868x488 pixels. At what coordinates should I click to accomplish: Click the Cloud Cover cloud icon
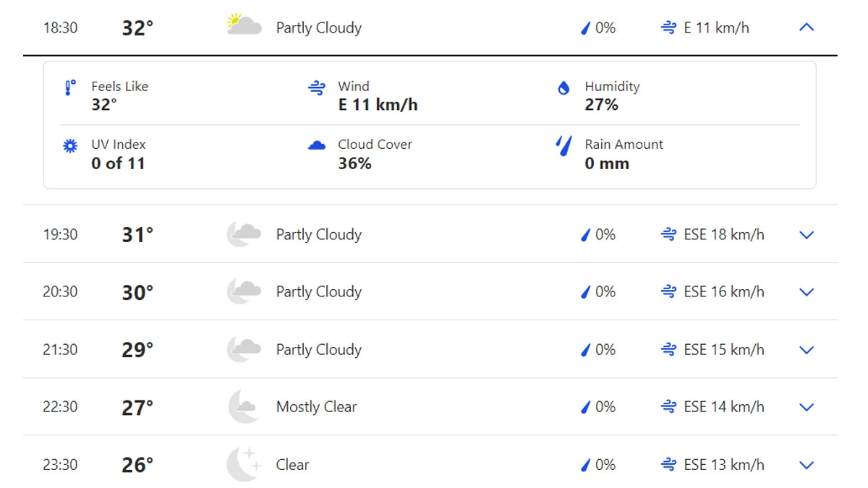point(317,146)
